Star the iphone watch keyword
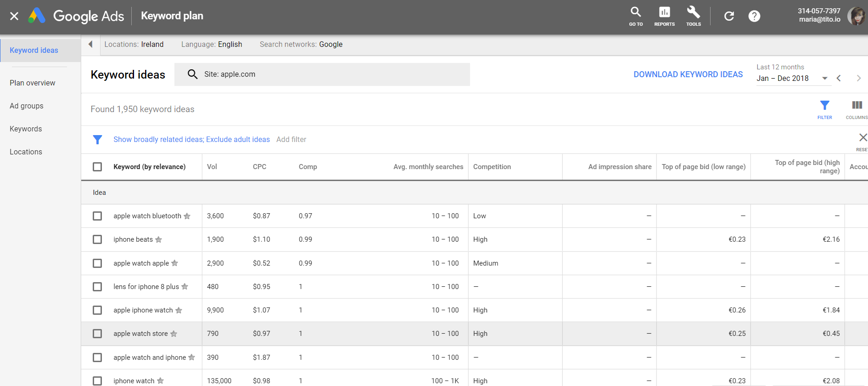 (x=160, y=381)
